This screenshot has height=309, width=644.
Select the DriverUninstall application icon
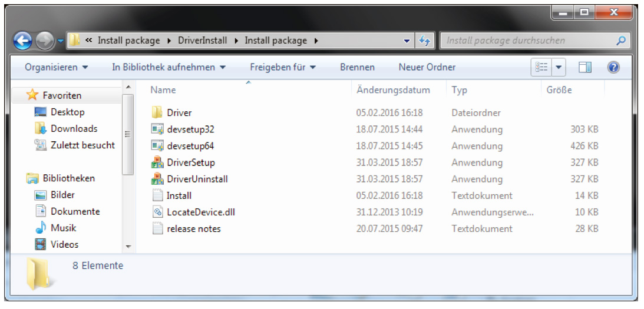click(x=157, y=178)
